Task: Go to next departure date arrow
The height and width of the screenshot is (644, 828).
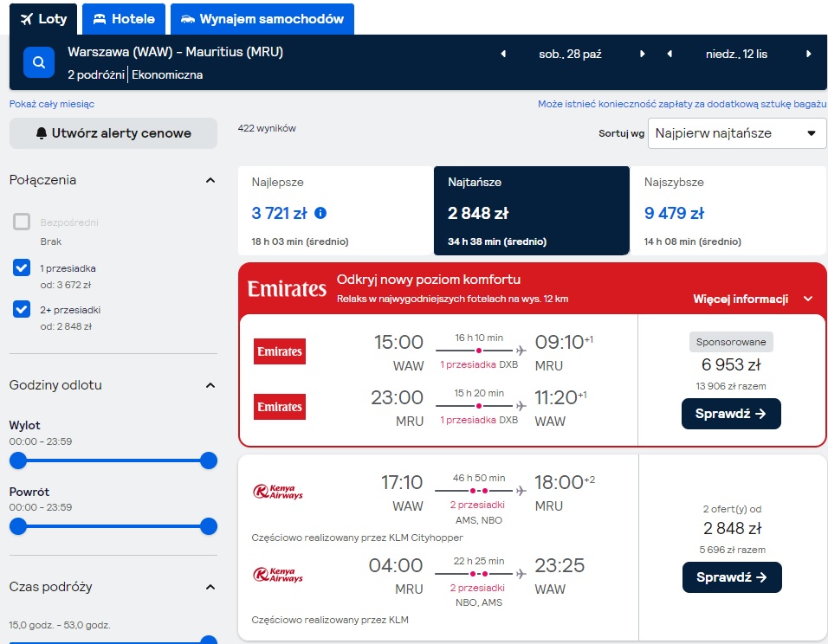Action: 642,54
